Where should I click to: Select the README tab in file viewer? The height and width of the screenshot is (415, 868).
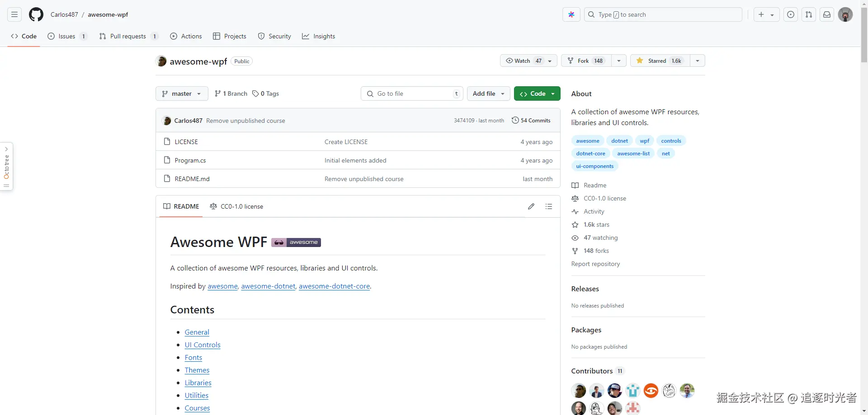[181, 206]
